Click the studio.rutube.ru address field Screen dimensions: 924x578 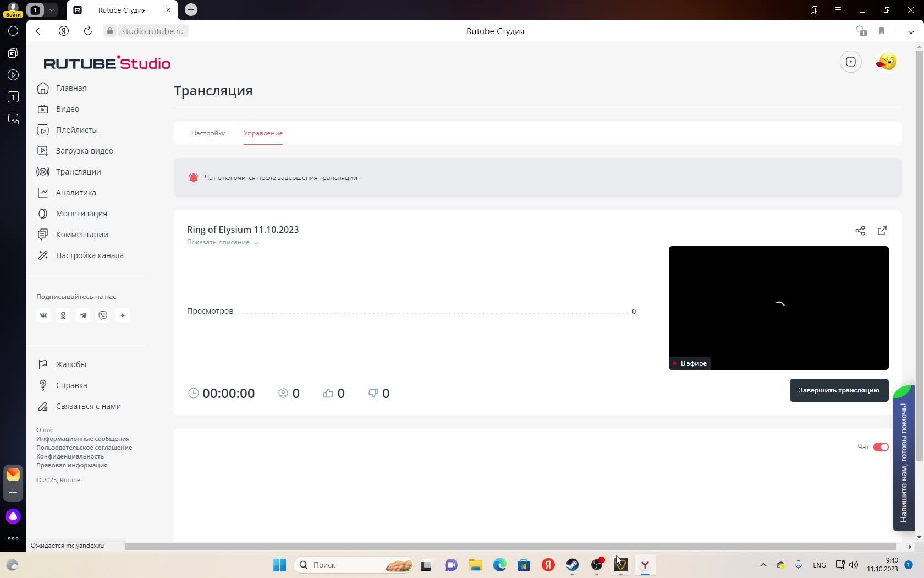152,31
